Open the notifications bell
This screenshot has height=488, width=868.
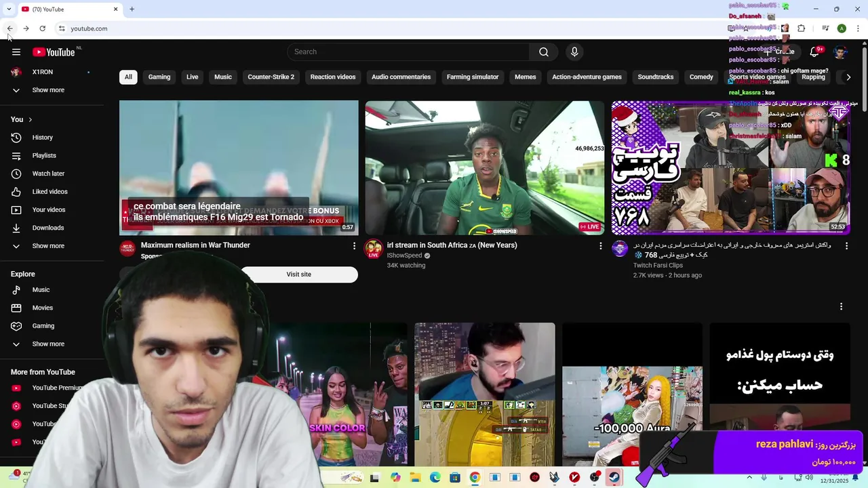pos(814,52)
